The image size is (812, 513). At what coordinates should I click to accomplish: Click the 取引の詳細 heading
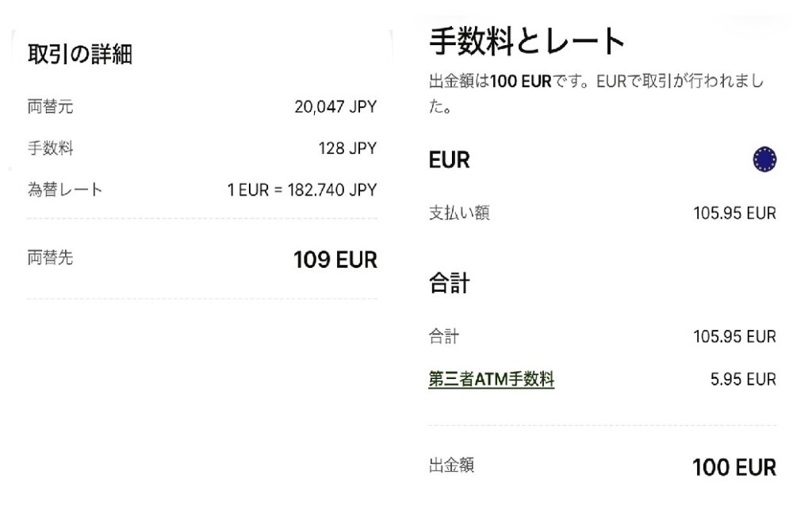(x=80, y=55)
